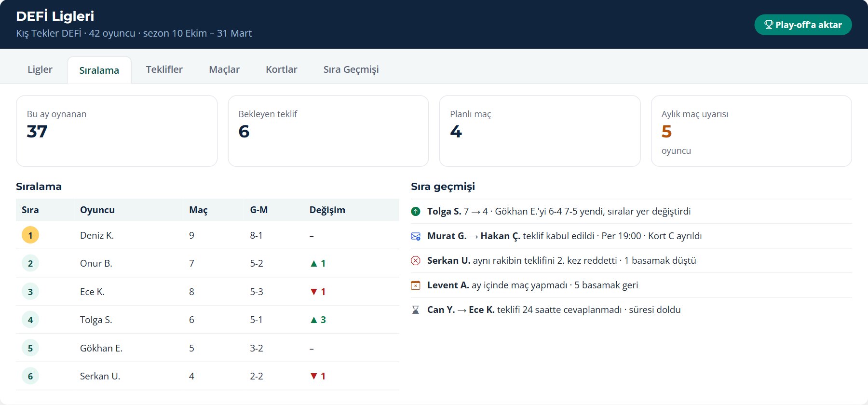
Task: View the Sıra Geçmişi tab
Action: pyautogui.click(x=351, y=69)
